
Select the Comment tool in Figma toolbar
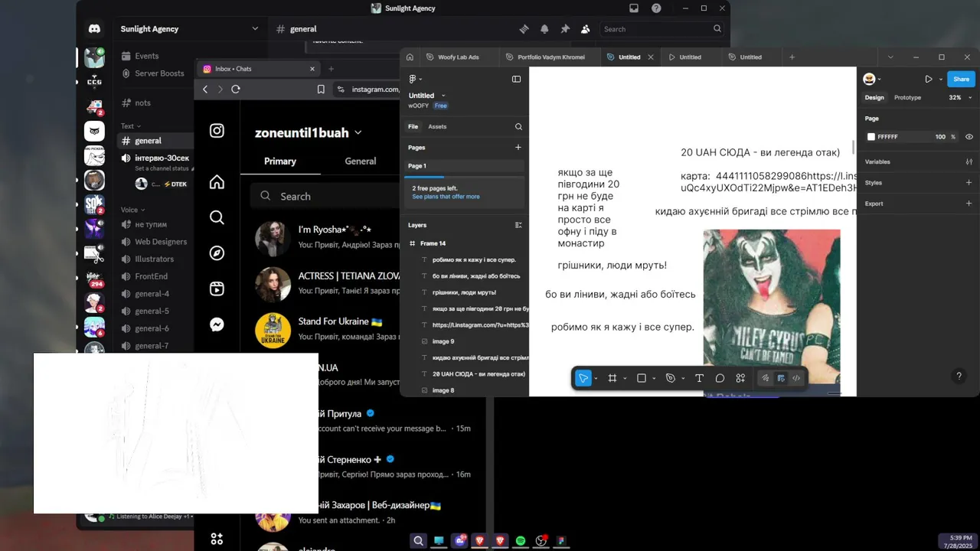pyautogui.click(x=720, y=378)
